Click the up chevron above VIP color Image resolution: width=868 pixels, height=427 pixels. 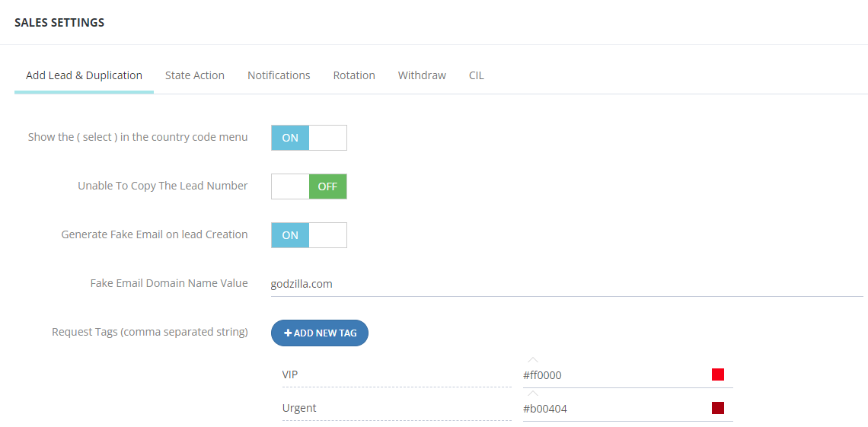(533, 360)
